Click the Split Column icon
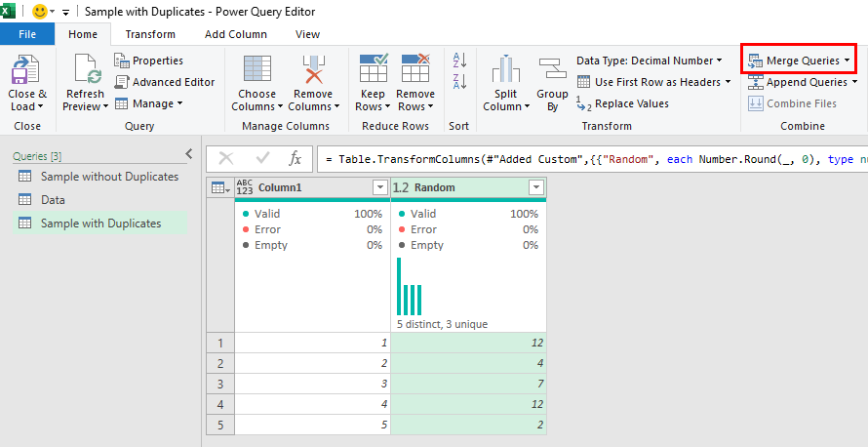 (x=505, y=69)
